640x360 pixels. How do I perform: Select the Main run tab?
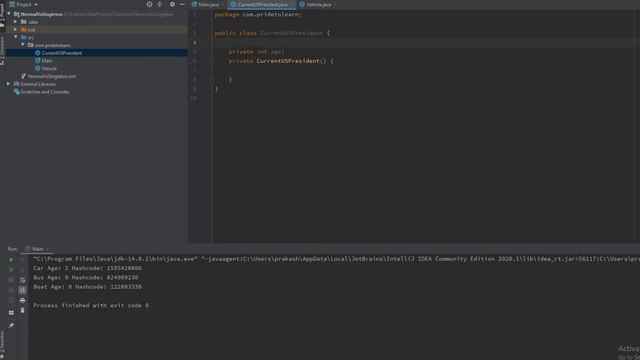[x=37, y=249]
